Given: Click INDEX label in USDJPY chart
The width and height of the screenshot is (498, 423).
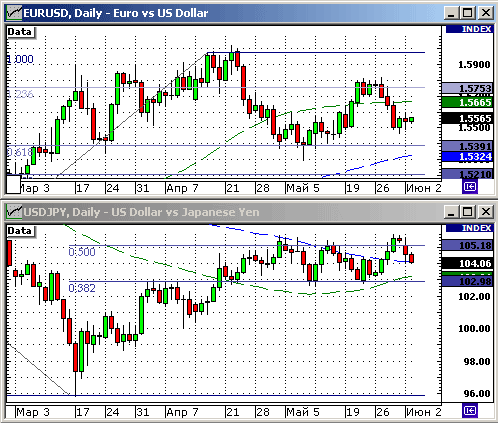Looking at the screenshot, I should pyautogui.click(x=469, y=228).
